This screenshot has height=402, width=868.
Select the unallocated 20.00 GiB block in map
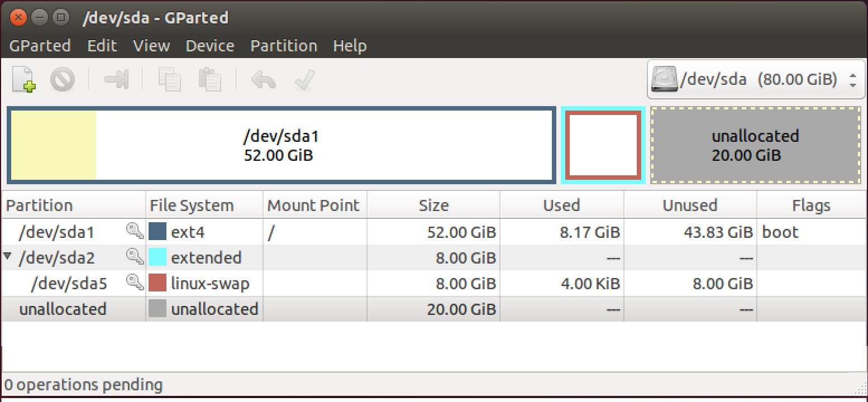click(x=756, y=145)
